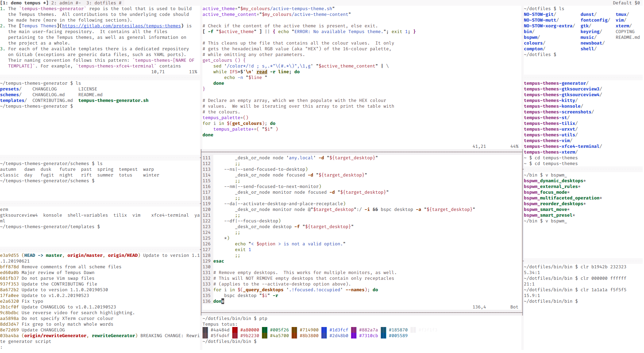644x353 pixels.
Task: Click CONTRIBUTING.md in the file listing
Action: 53,100
